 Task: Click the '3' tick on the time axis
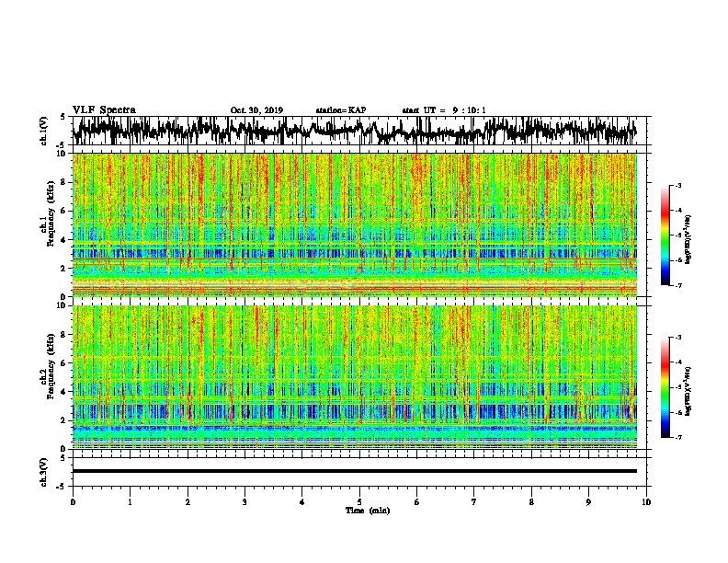point(245,502)
